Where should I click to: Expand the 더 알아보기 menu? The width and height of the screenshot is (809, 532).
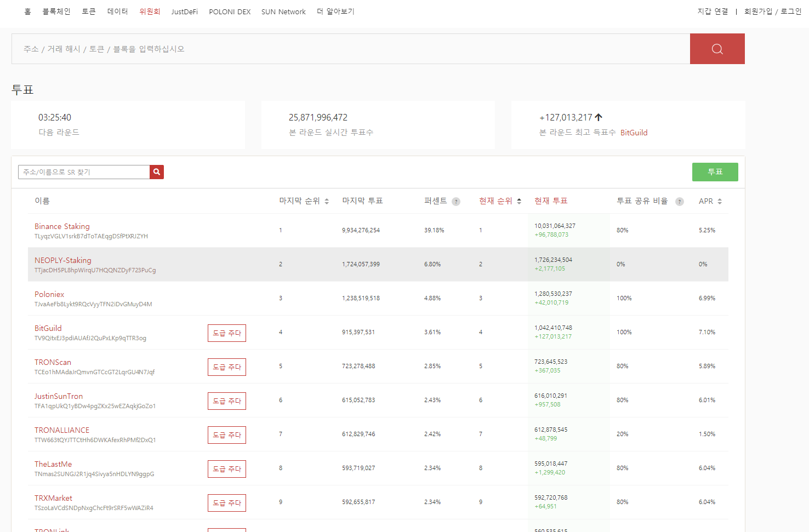pyautogui.click(x=335, y=12)
